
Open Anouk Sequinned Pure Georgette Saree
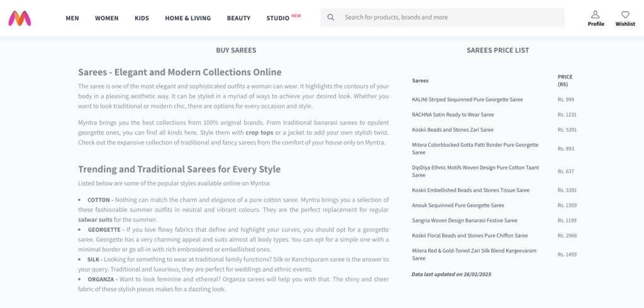coord(458,205)
